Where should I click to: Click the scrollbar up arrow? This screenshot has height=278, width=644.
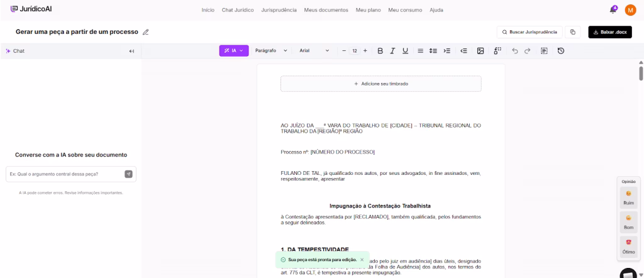(x=641, y=62)
